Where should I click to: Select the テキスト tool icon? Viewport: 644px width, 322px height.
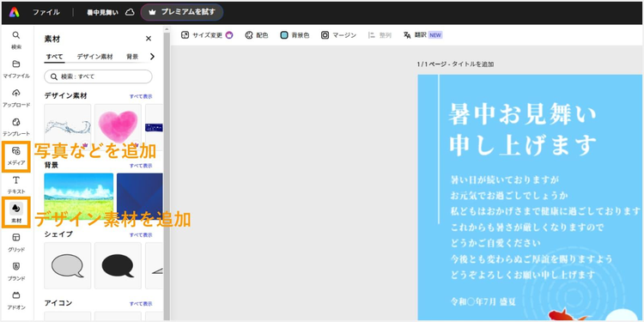point(16,185)
